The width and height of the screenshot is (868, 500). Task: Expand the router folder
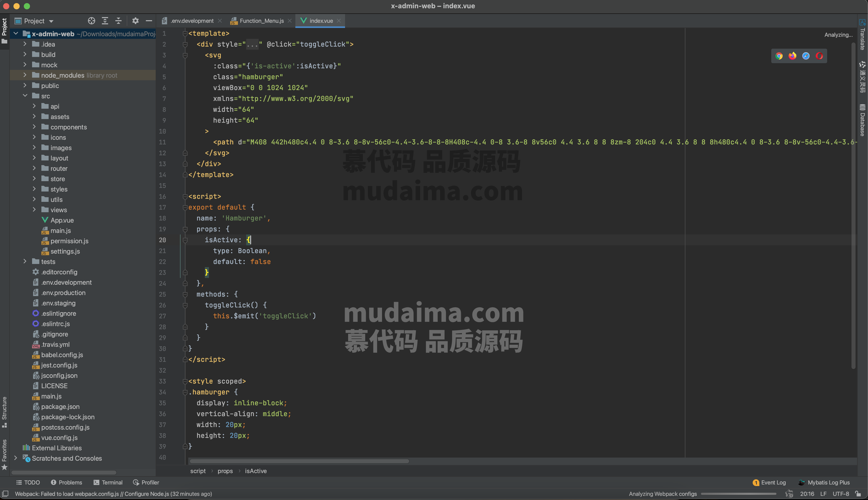34,168
